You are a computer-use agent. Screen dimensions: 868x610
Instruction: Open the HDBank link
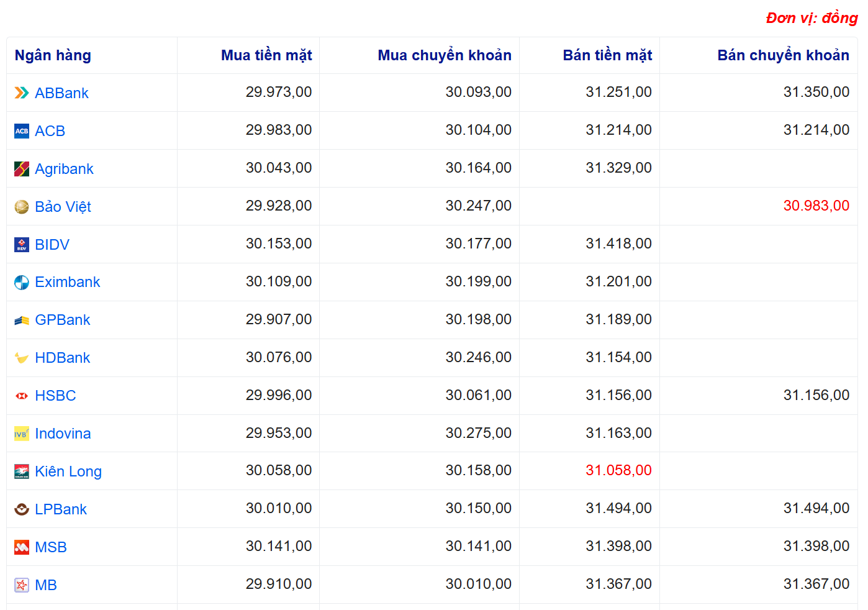[x=62, y=358]
